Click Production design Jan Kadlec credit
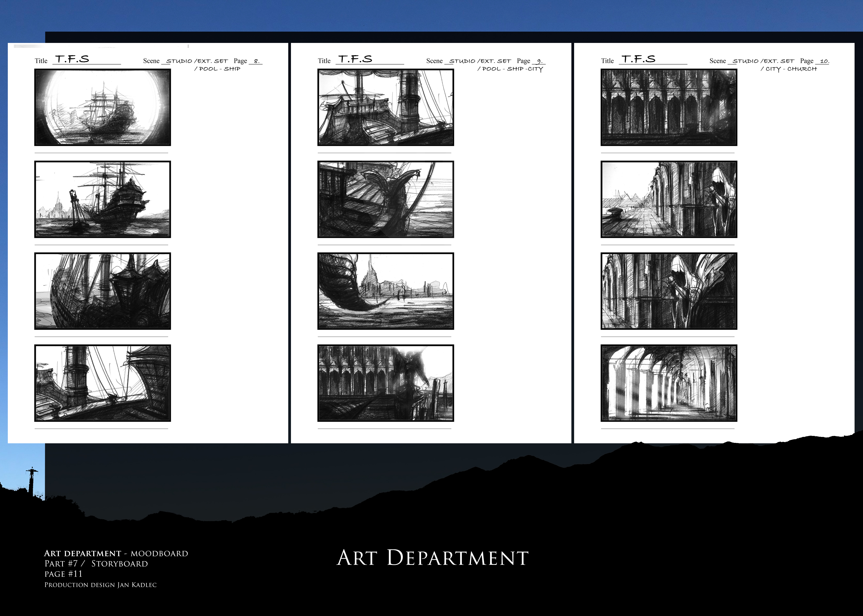Viewport: 863px width, 616px height. click(x=100, y=585)
